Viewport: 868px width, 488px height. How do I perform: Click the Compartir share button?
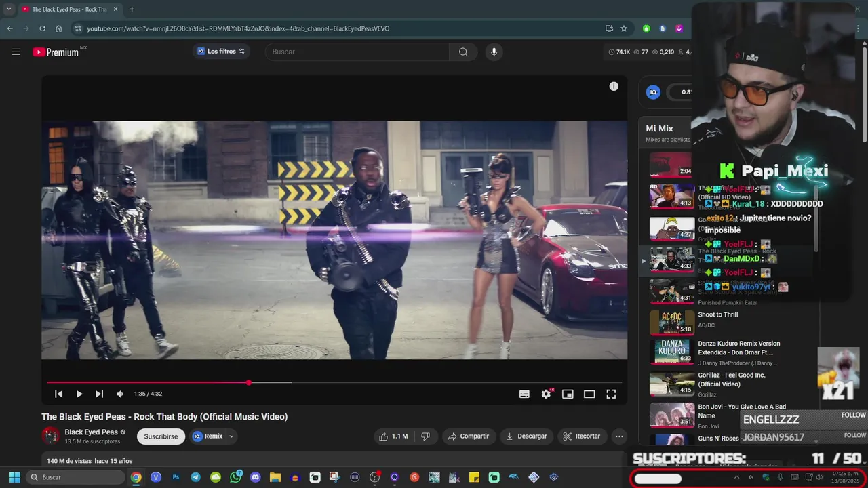coord(468,436)
